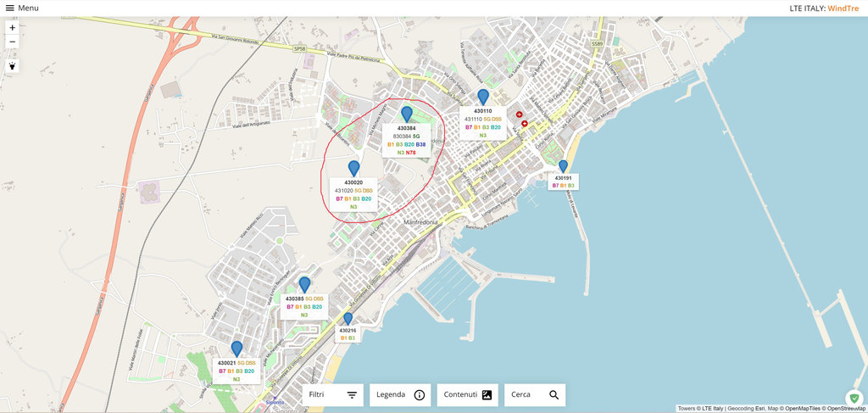Click 431020 5G DSS text

(353, 191)
